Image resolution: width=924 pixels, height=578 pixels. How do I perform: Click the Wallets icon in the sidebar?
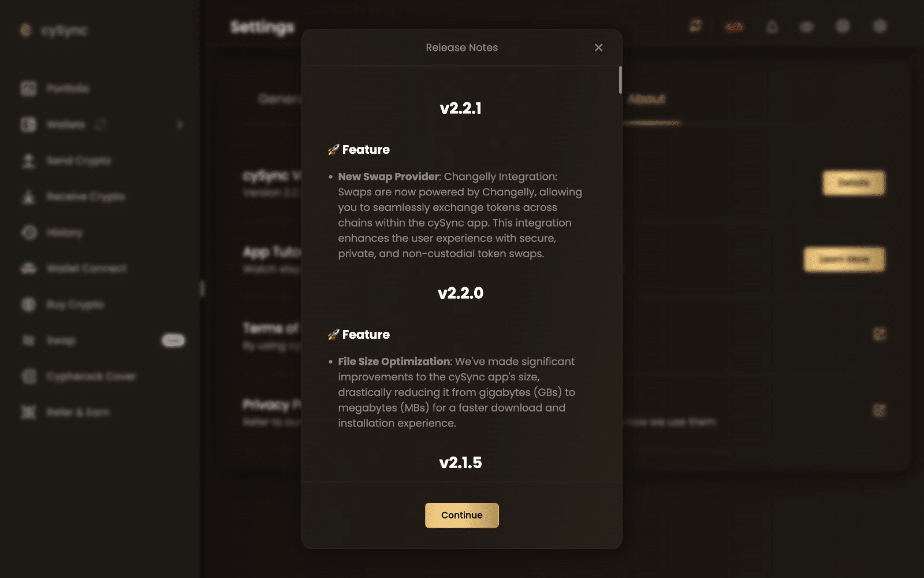coord(28,124)
